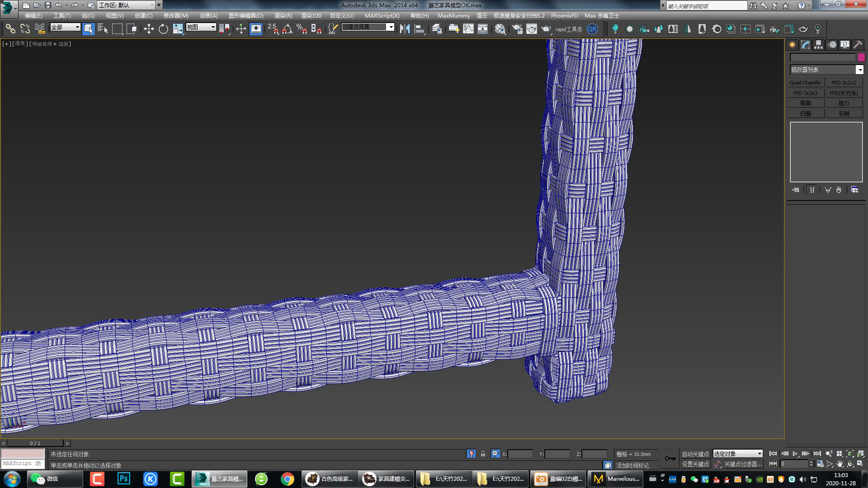Open the Curve Editor icon
This screenshot has height=488, width=868.
pyautogui.click(x=468, y=29)
